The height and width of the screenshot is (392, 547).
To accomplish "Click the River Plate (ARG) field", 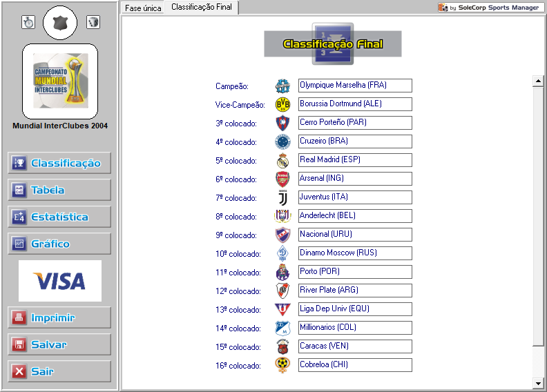I will [x=355, y=291].
